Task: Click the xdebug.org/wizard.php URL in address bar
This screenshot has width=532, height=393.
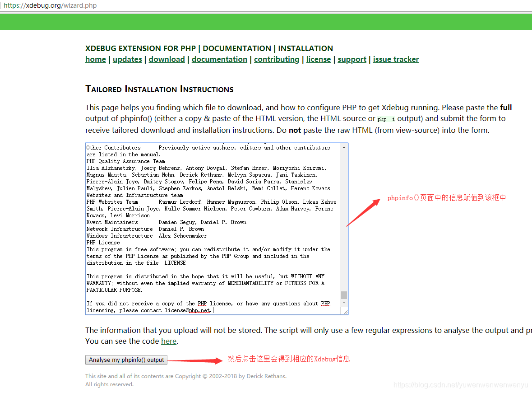Action: click(50, 5)
